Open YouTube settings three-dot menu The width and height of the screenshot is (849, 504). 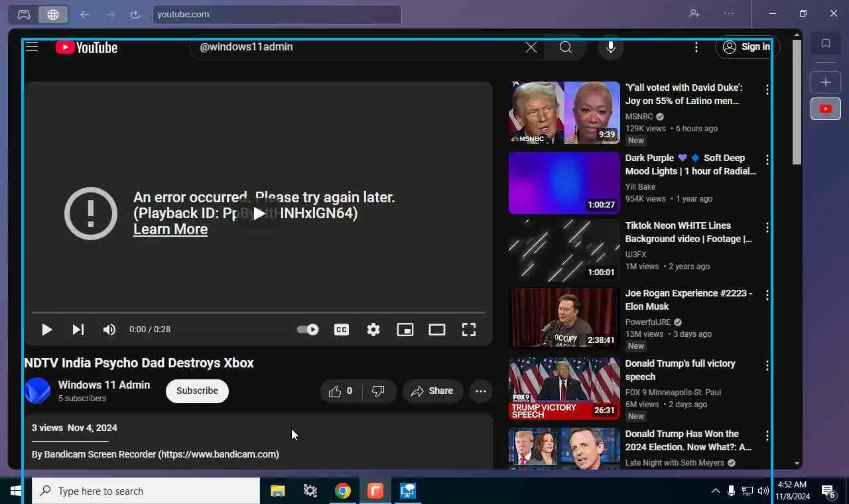coord(696,47)
